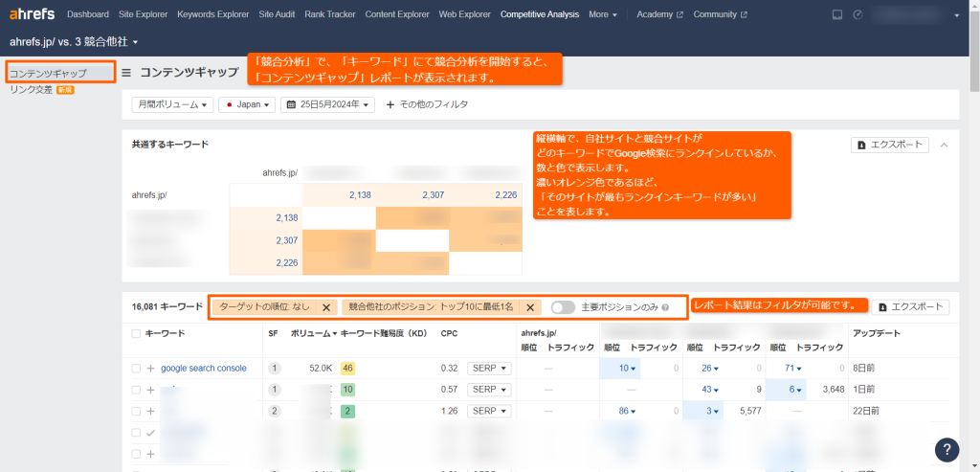Click help icon beside 主要ポジションのみ
This screenshot has width=980, height=472.
(x=665, y=307)
